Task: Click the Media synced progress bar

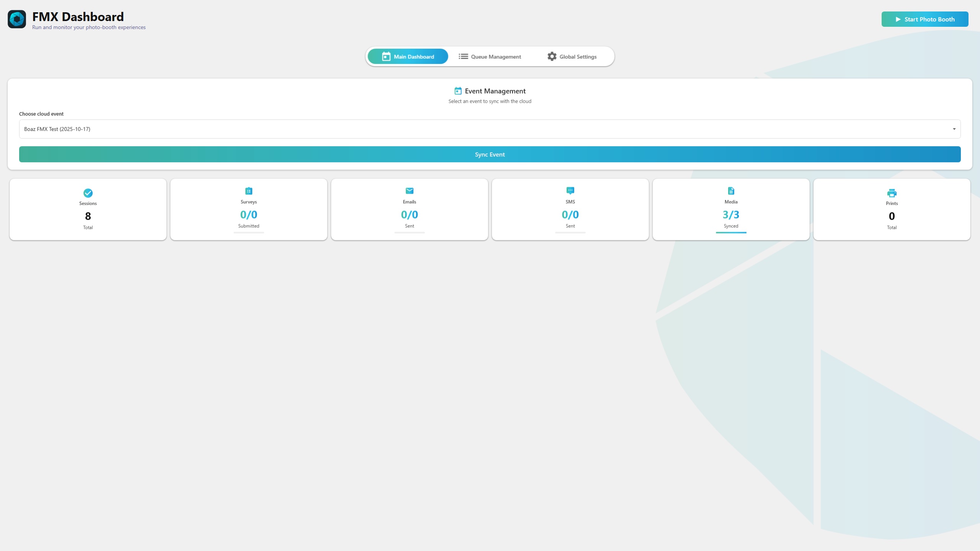Action: click(x=731, y=232)
